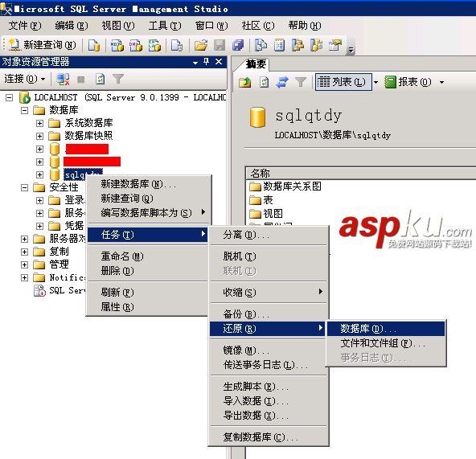Open the Template Explorer toolbar icon
476x459 pixels.
pyautogui.click(x=316, y=45)
